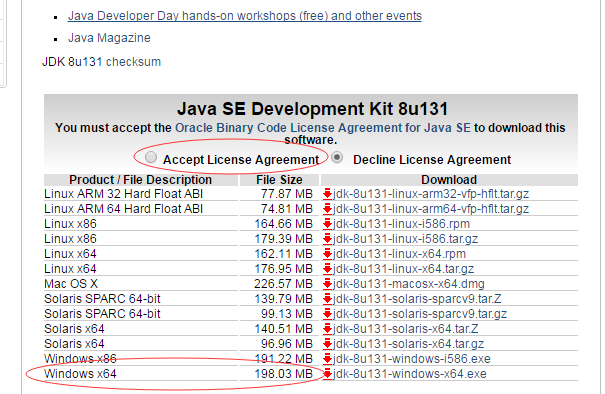Viewport: 605px width, 394px height.
Task: Click the 96.96 MB file size cell
Action: pos(280,344)
